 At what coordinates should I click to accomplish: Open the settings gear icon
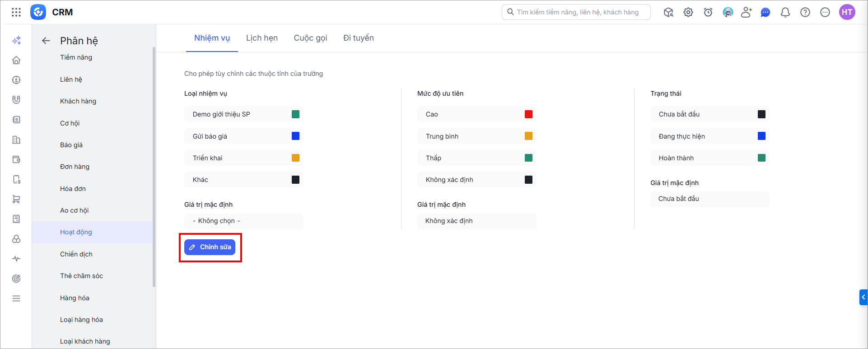tap(688, 12)
